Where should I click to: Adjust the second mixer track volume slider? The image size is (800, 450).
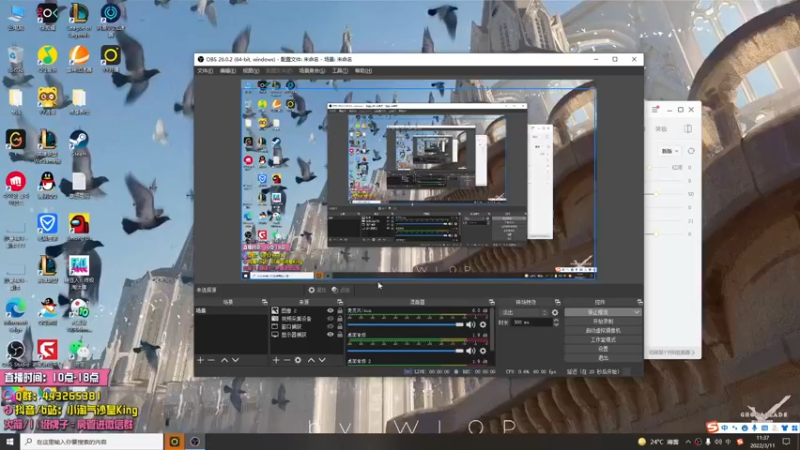pos(406,351)
